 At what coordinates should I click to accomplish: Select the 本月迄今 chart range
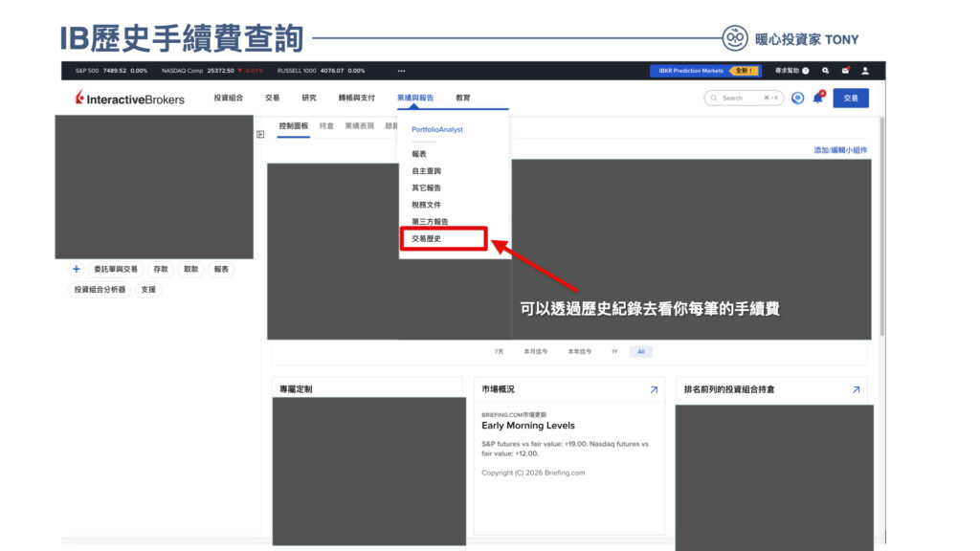536,352
